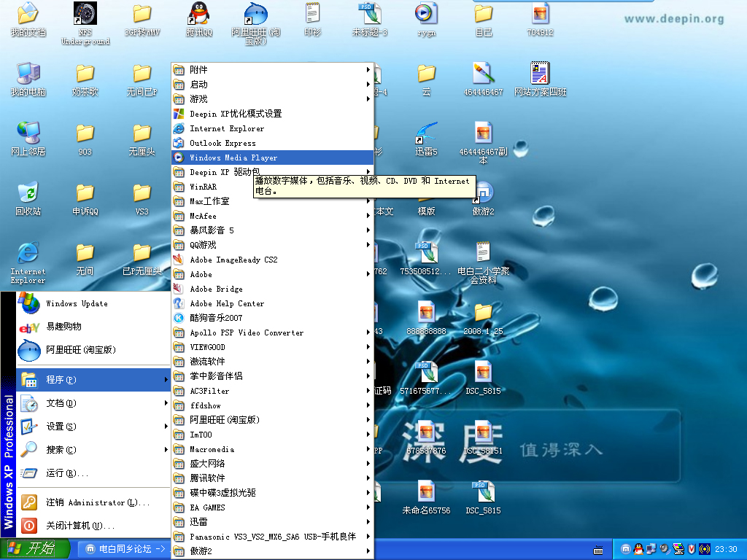
Task: Click 关闭计算机(U) to shut down
Action: click(x=80, y=525)
